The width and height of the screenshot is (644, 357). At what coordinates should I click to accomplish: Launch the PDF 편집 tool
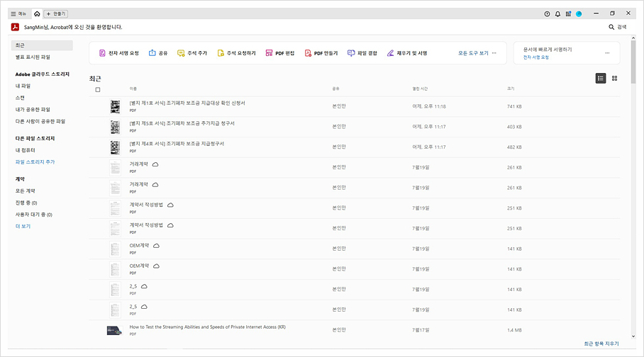tap(280, 53)
